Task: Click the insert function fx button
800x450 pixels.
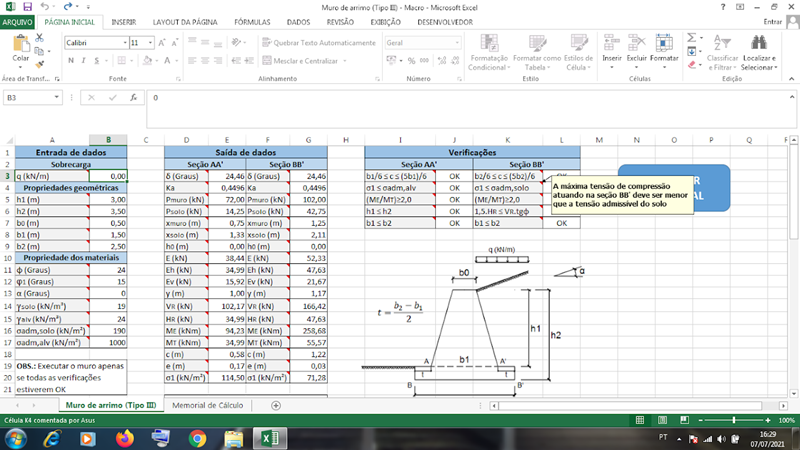Action: (134, 97)
